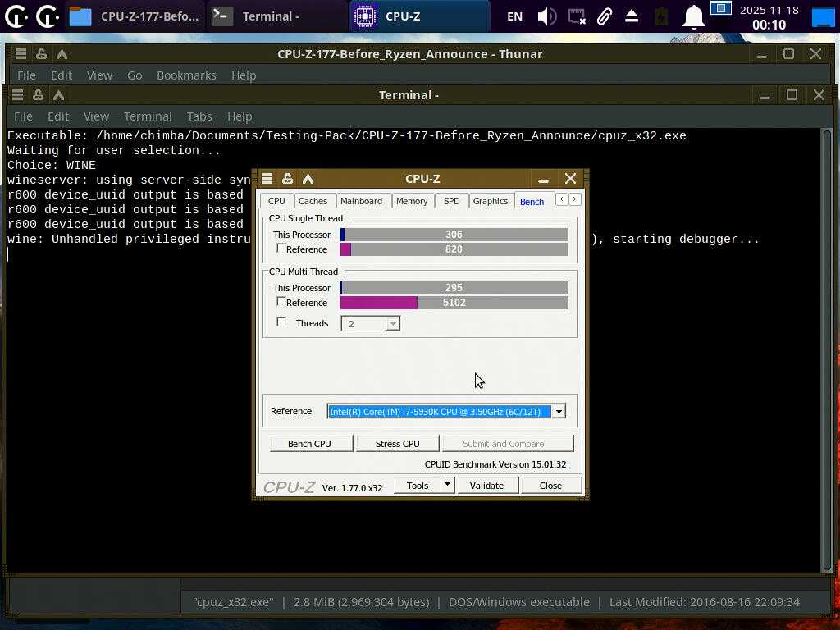Viewport: 840px width, 630px height.
Task: Switch to the CPU tab
Action: (x=276, y=201)
